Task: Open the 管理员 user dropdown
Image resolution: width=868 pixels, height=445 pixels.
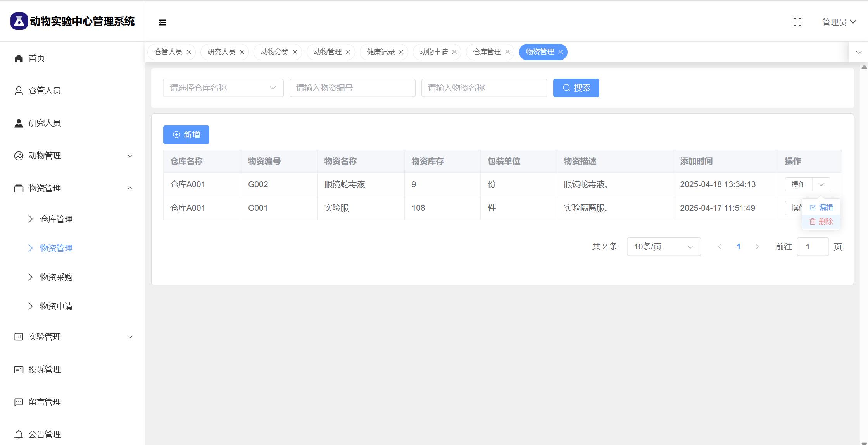Action: pyautogui.click(x=839, y=22)
